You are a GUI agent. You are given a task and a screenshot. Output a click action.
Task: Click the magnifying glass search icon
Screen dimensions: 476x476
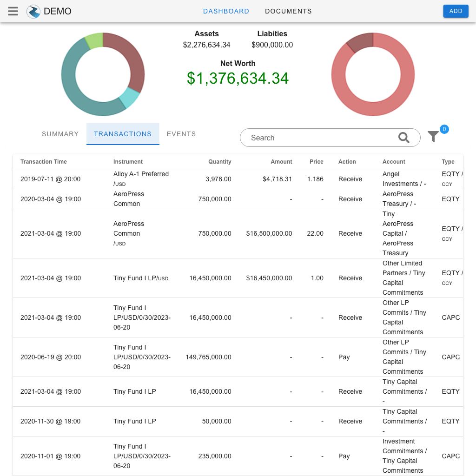pos(403,138)
